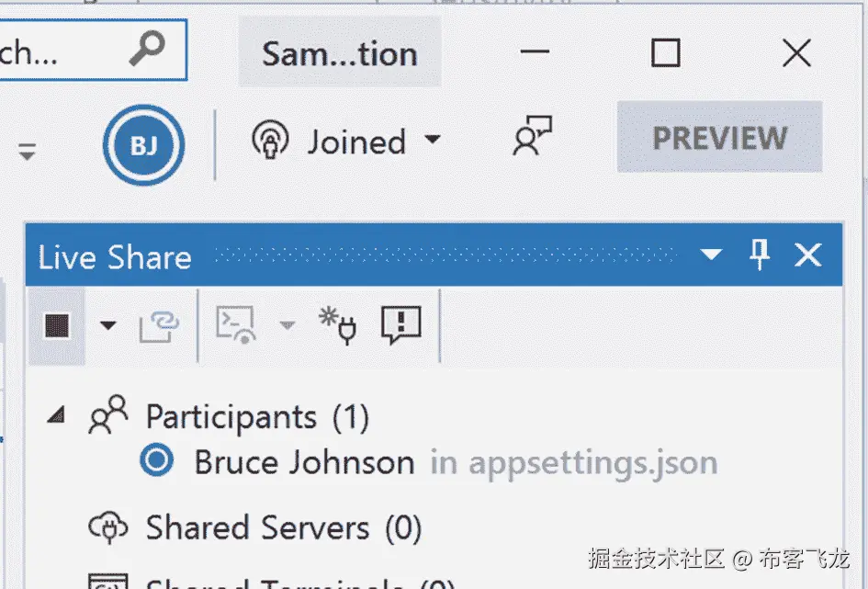
Task: Click the Participants people icon
Action: coord(108,414)
